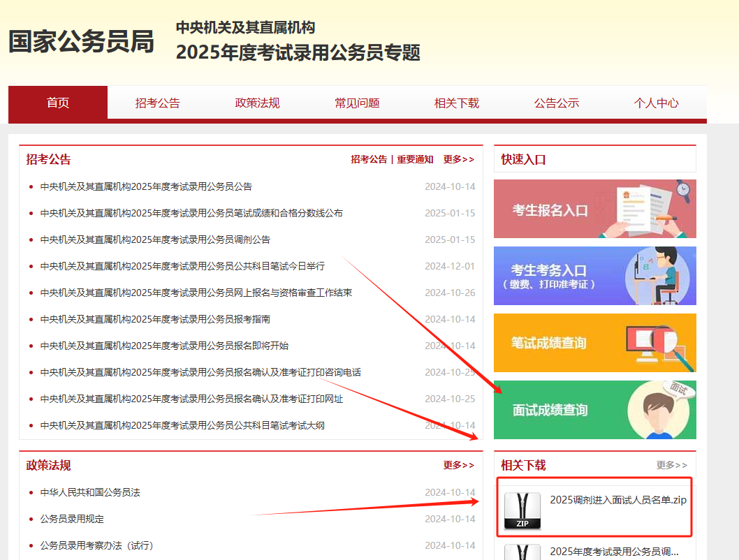Viewport: 739px width, 560px height.
Task: Go to 招考公告 in the nav bar
Action: click(157, 103)
